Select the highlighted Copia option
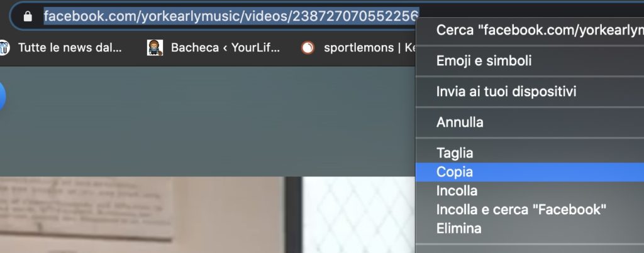This screenshot has height=253, width=644. pyautogui.click(x=530, y=172)
